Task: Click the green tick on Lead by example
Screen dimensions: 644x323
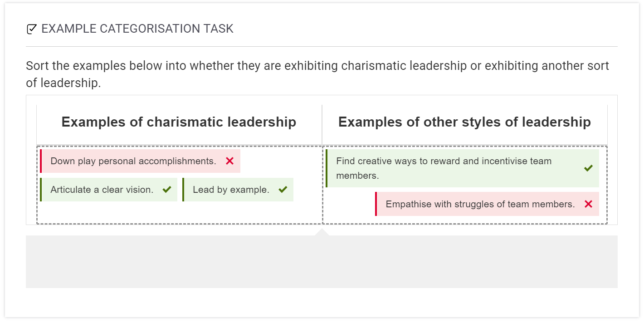Action: tap(283, 190)
